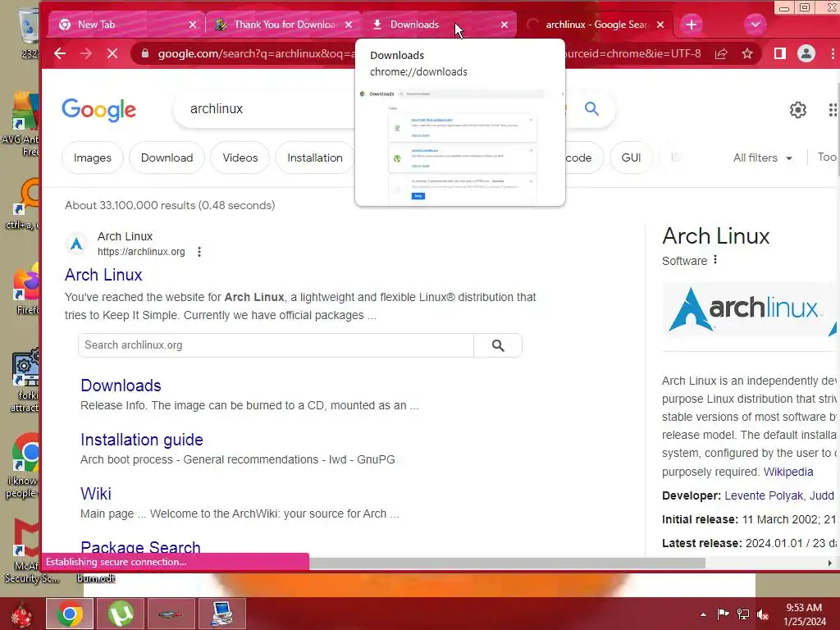Click the Google logo
The image size is (840, 630).
[98, 110]
